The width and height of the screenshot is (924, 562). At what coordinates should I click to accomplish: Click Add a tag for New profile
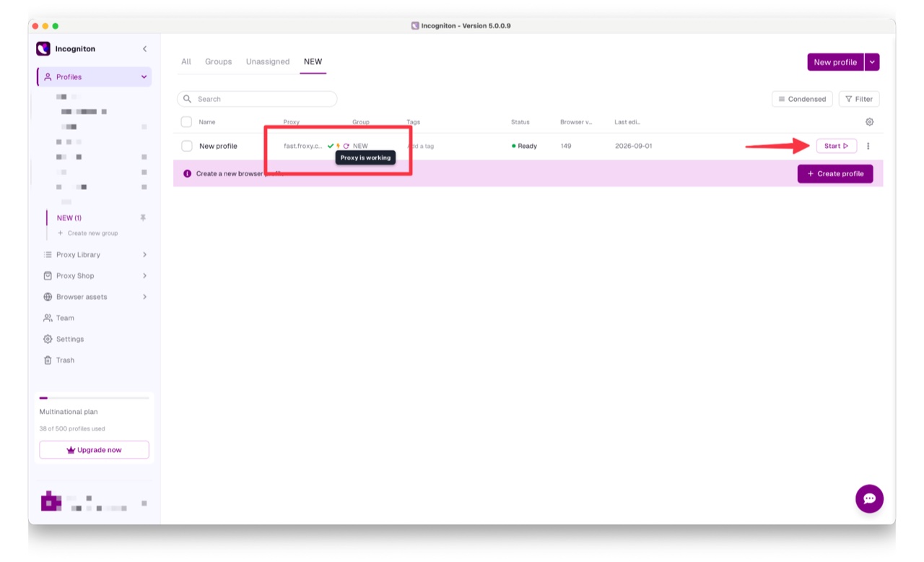[x=420, y=146]
